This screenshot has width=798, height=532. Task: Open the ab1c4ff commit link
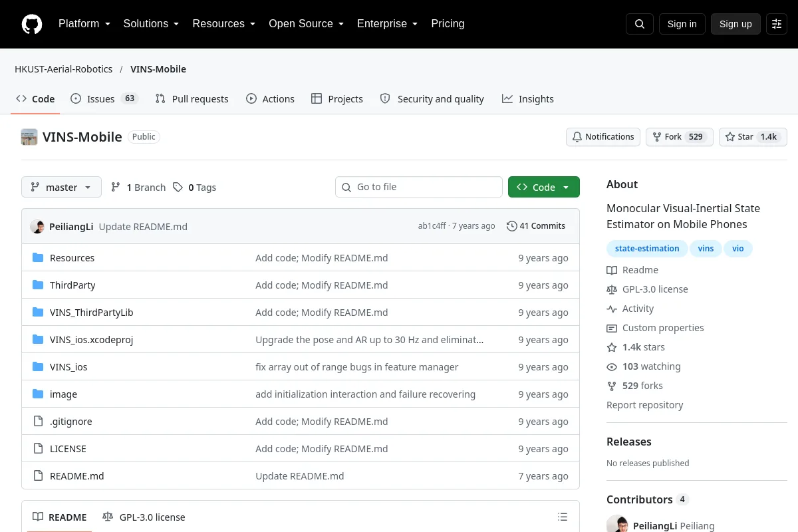tap(432, 226)
